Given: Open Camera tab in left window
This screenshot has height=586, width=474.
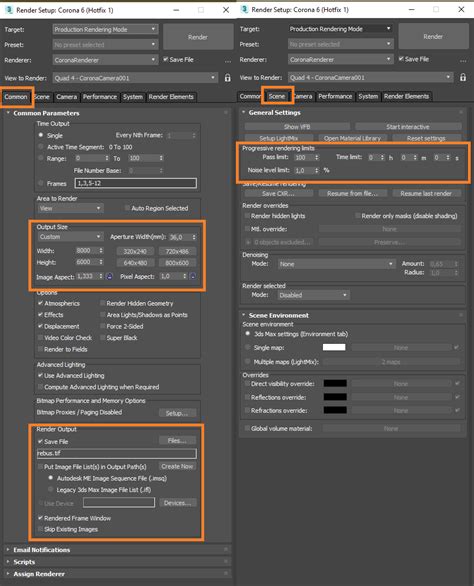Looking at the screenshot, I should point(67,97).
